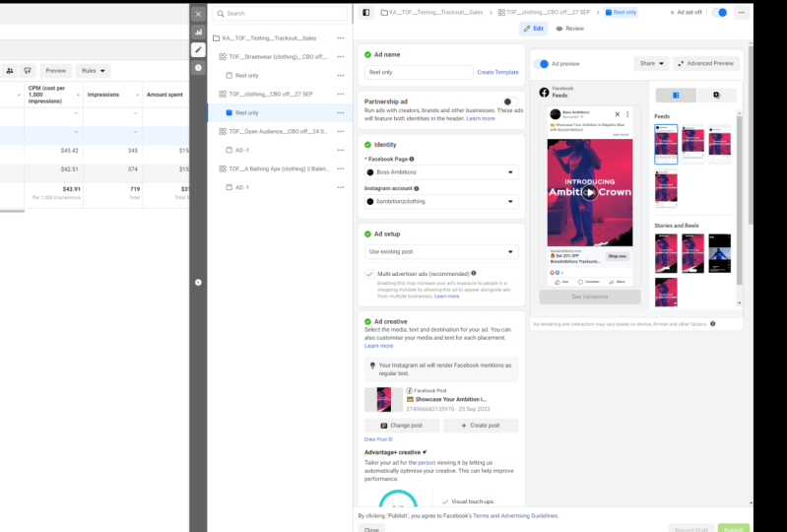Open options for highlighted Reel only ad
787x532 pixels.
341,113
